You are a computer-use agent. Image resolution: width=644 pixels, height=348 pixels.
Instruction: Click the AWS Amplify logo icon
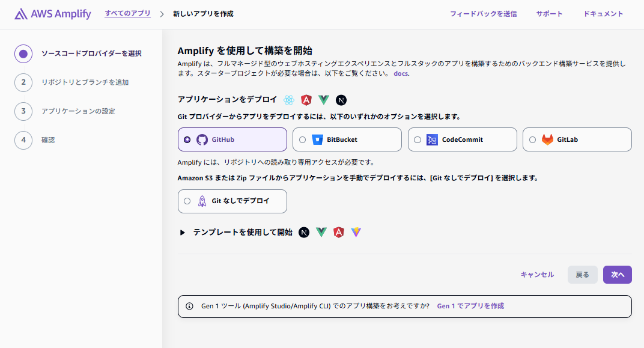click(x=21, y=14)
